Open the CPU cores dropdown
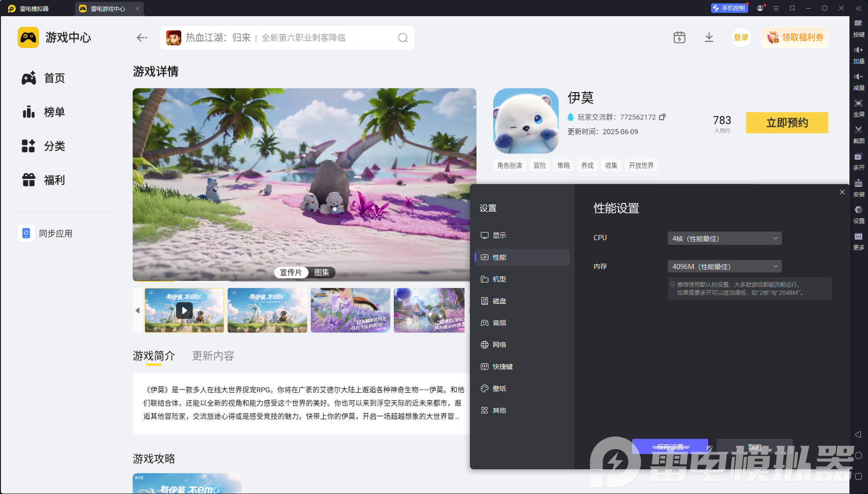868x494 pixels. [x=724, y=238]
